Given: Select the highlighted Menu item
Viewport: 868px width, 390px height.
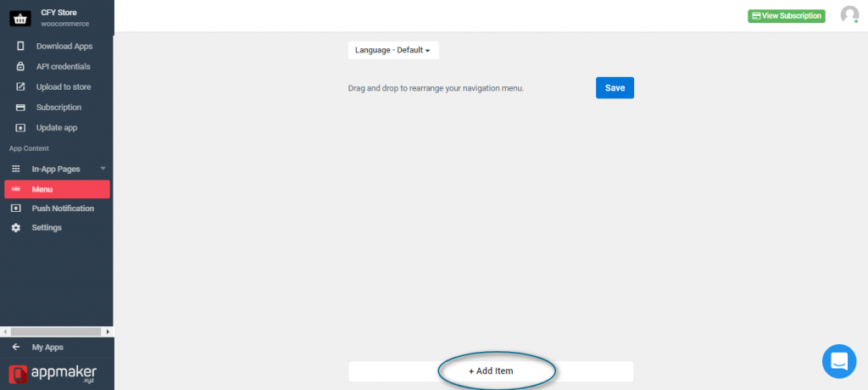Looking at the screenshot, I should [x=57, y=189].
